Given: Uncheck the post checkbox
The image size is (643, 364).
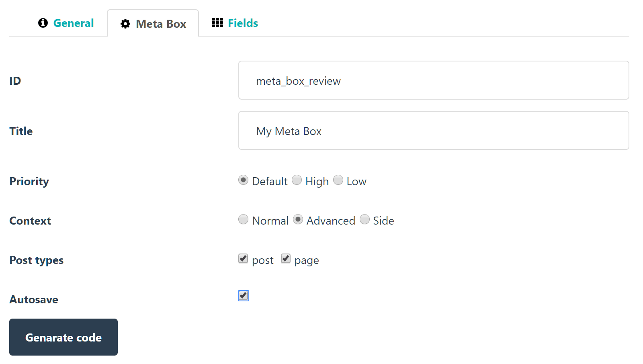Looking at the screenshot, I should pyautogui.click(x=243, y=258).
